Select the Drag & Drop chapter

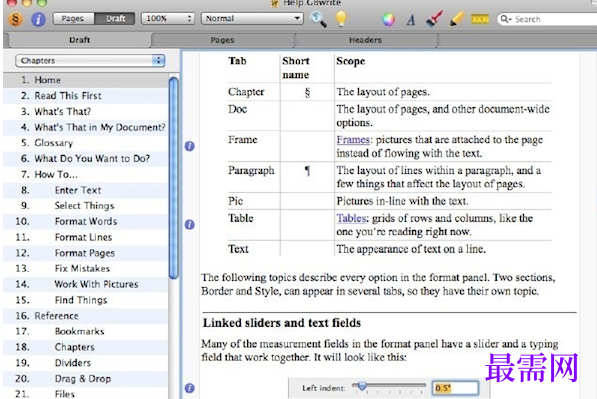coord(86,378)
